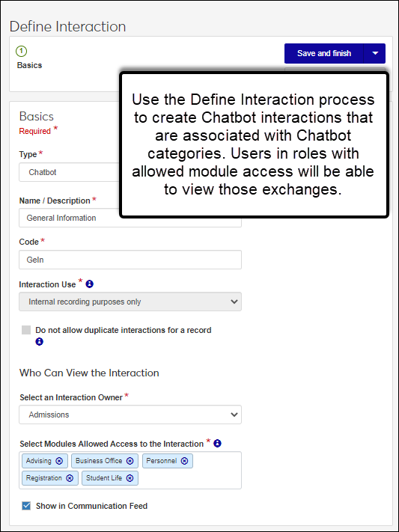Toggle Show in Communication Feed checkbox
Image resolution: width=399 pixels, height=532 pixels.
pos(26,506)
